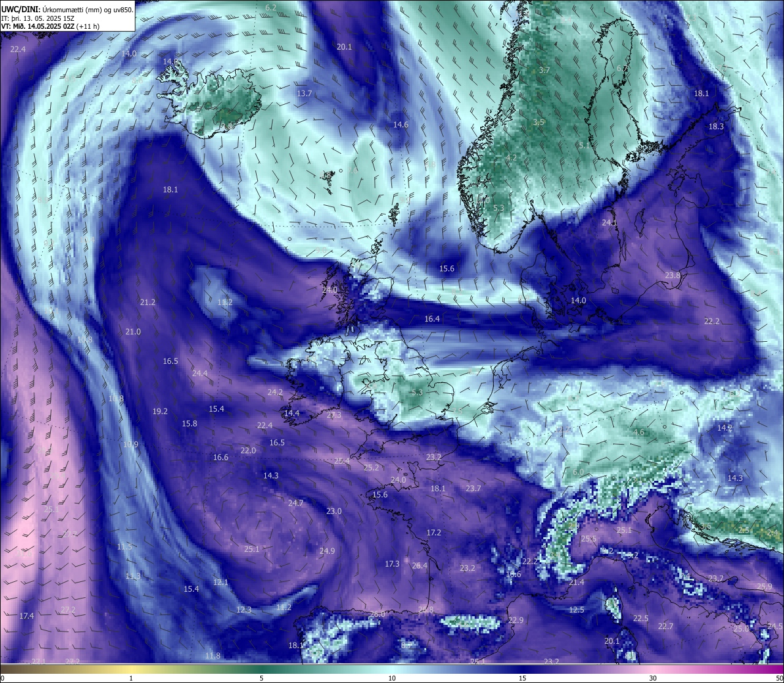Screen dimensions: 784x683
Task: Select the colorbar tick label 30
Action: 653,678
